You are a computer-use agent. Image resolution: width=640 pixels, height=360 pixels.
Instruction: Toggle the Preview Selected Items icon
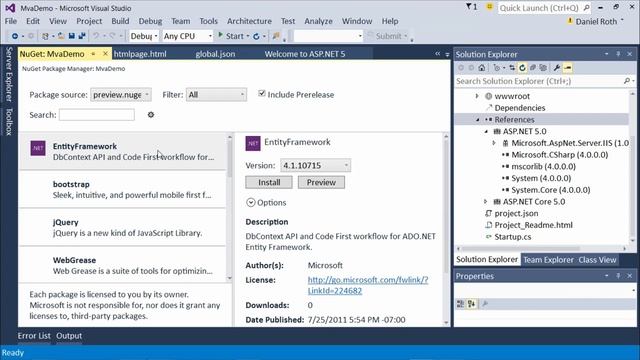click(567, 68)
